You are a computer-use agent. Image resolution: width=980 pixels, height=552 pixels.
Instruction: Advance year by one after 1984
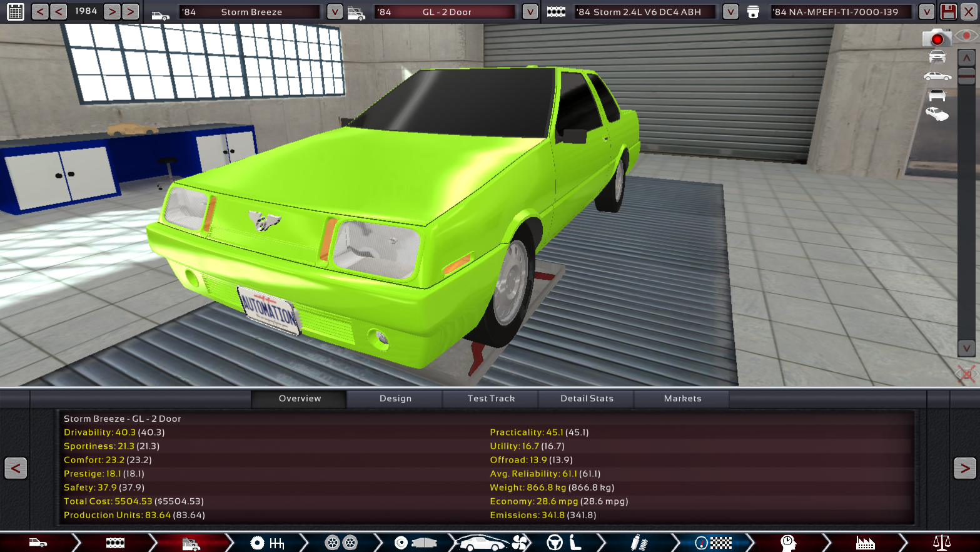[112, 11]
